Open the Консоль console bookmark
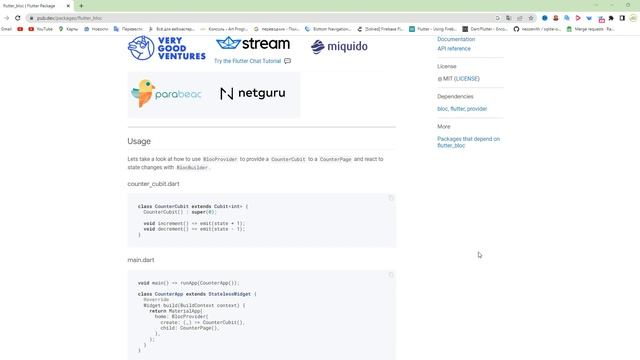640x360 pixels. pyautogui.click(x=224, y=29)
